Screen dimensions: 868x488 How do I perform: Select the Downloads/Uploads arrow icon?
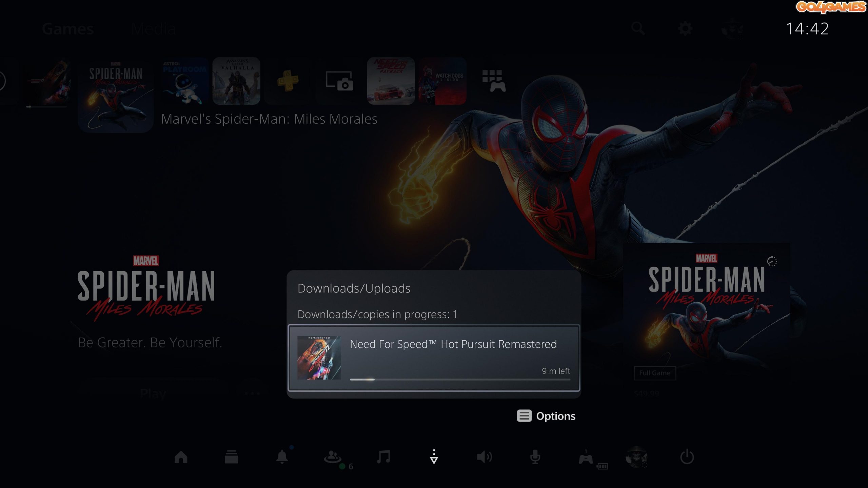click(434, 457)
